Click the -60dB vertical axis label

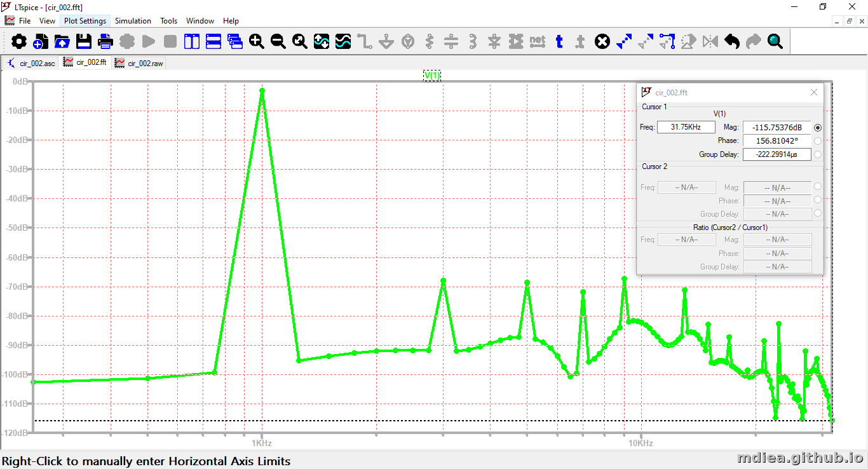click(18, 257)
